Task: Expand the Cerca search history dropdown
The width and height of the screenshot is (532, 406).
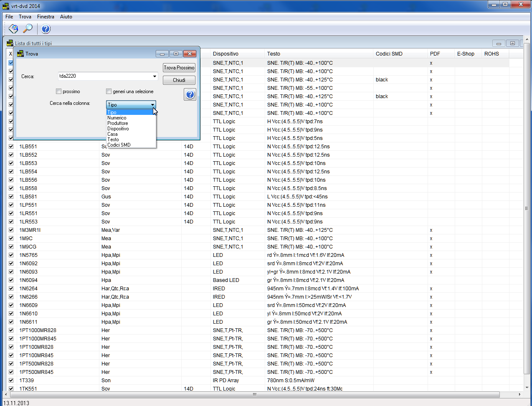Action: (x=155, y=76)
